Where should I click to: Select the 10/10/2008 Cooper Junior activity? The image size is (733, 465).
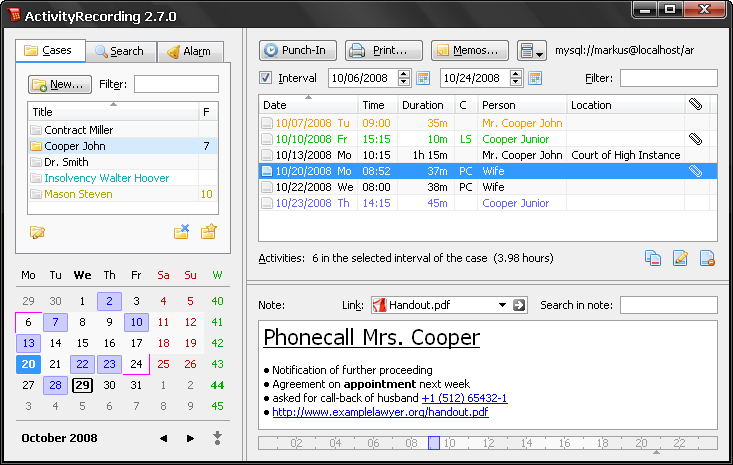[488, 139]
